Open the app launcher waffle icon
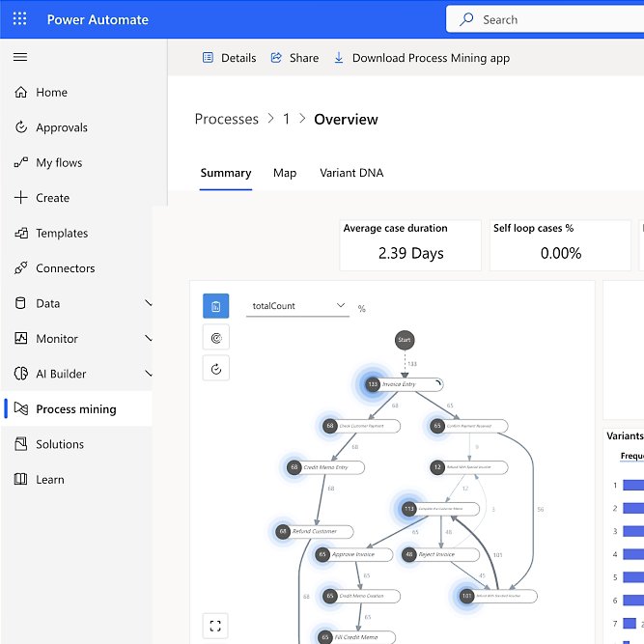Screen dimensions: 644x644 (x=19, y=19)
